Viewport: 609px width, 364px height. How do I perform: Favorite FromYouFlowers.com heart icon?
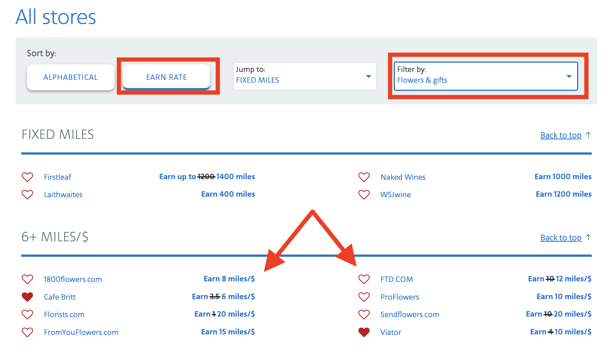click(x=27, y=332)
